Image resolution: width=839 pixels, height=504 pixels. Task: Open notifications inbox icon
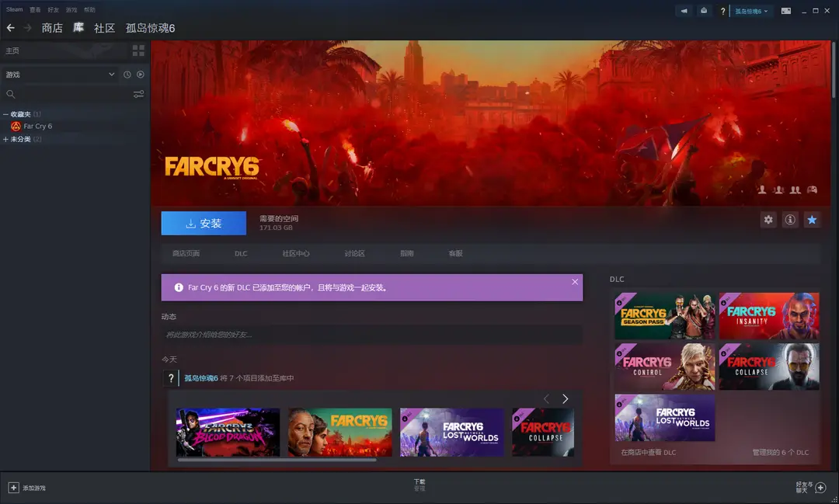pos(704,11)
